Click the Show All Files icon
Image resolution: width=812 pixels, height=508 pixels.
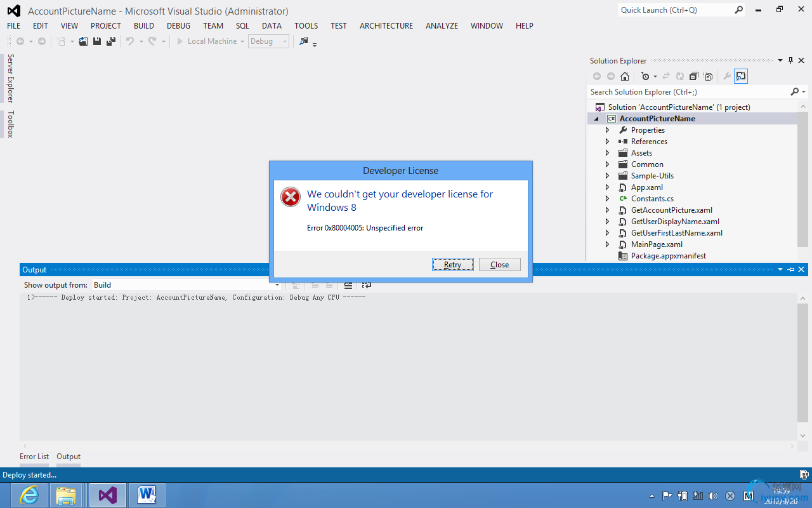(708, 76)
